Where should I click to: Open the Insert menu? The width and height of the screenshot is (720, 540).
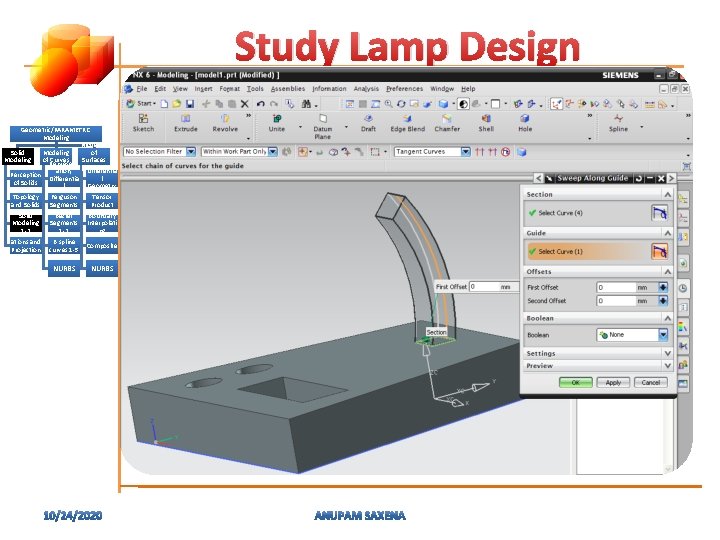click(203, 89)
